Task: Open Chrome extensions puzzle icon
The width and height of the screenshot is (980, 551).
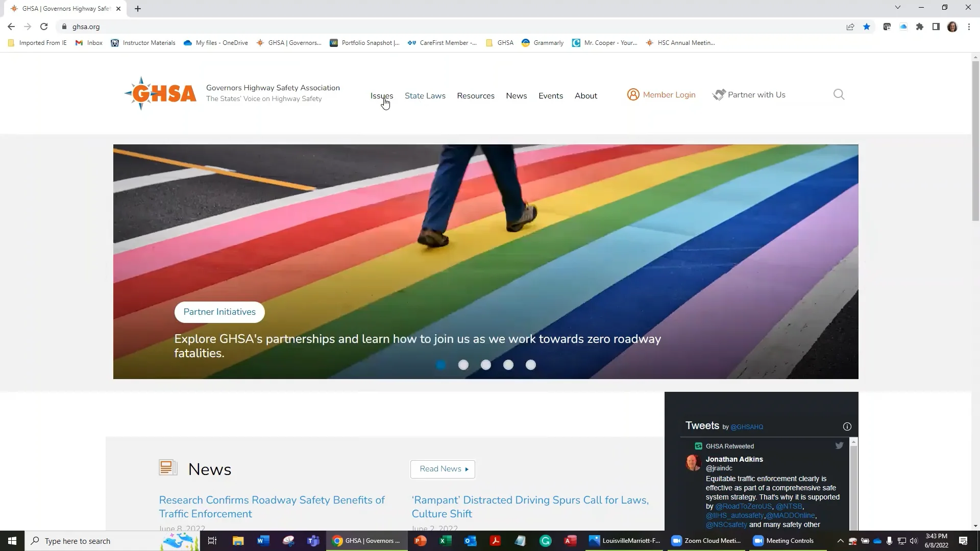Action: 920,27
